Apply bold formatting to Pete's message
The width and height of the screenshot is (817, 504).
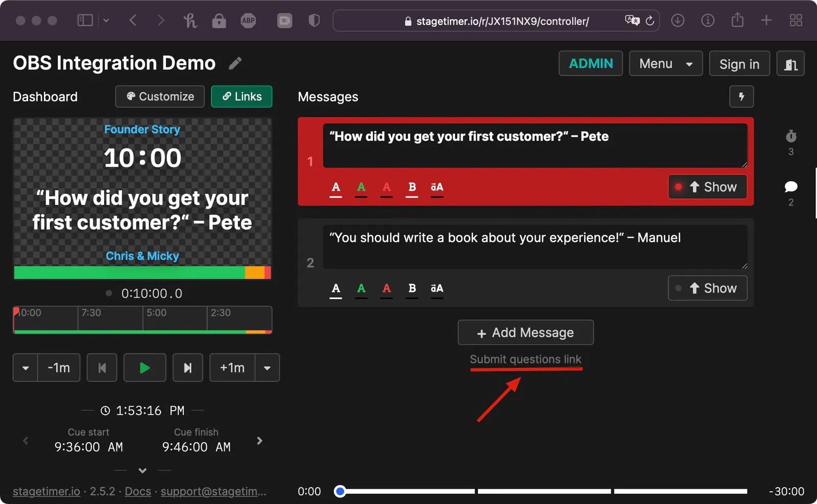point(412,187)
